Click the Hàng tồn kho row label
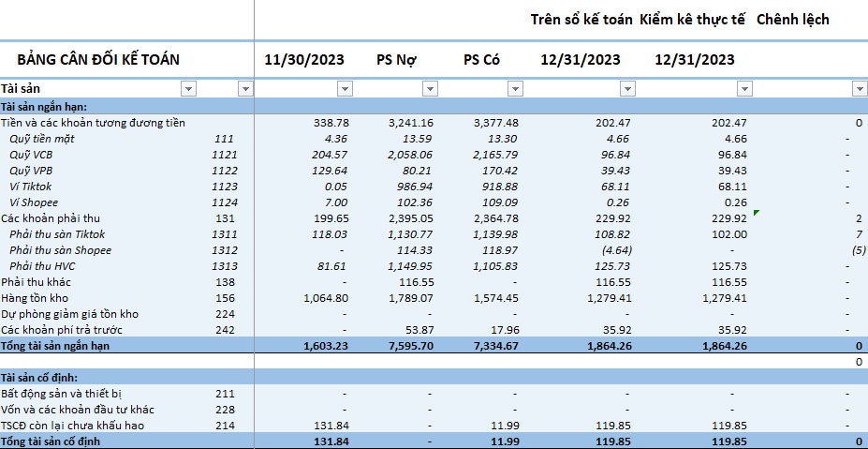This screenshot has width=868, height=449. point(36,298)
